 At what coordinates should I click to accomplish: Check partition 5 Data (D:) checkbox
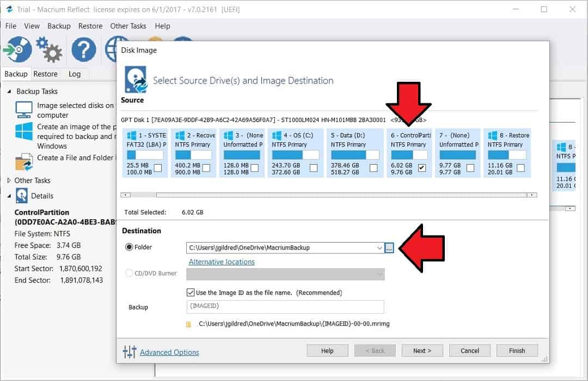pos(373,168)
